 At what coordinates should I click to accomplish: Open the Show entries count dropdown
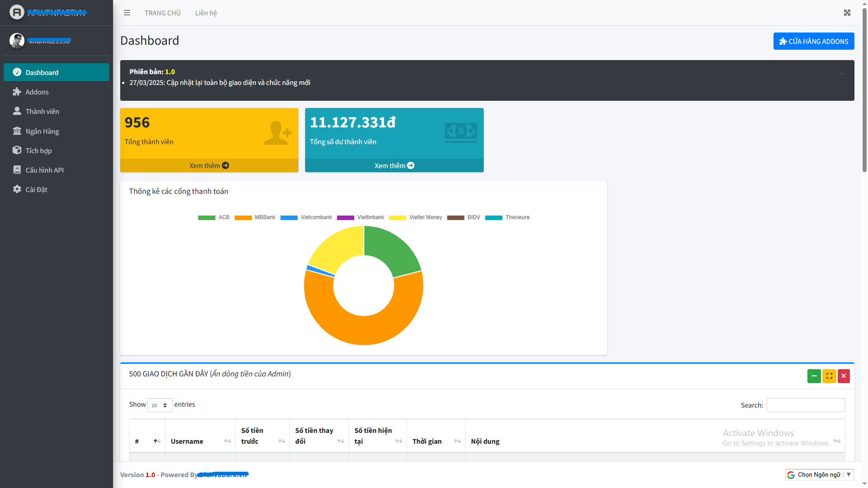click(x=160, y=405)
